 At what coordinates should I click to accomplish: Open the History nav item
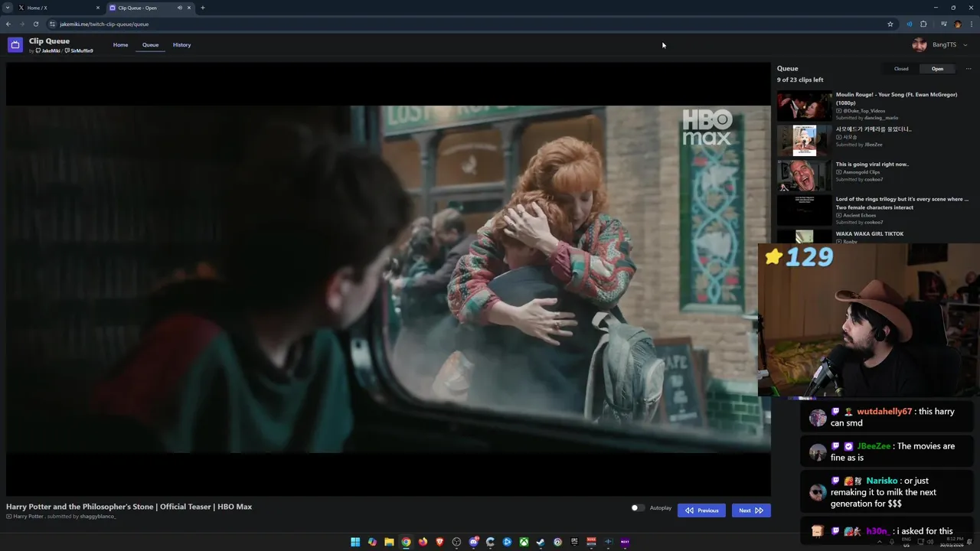[181, 44]
